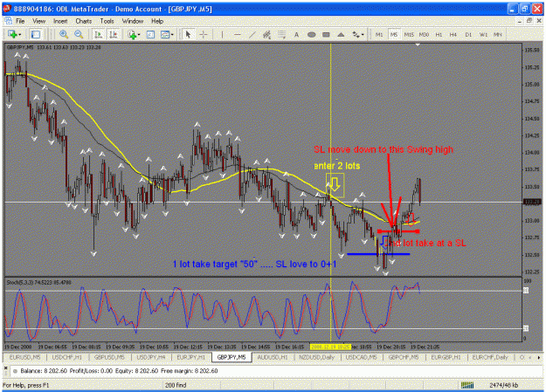Select the Crosshair tool
This screenshot has height=392, width=546.
204,34
